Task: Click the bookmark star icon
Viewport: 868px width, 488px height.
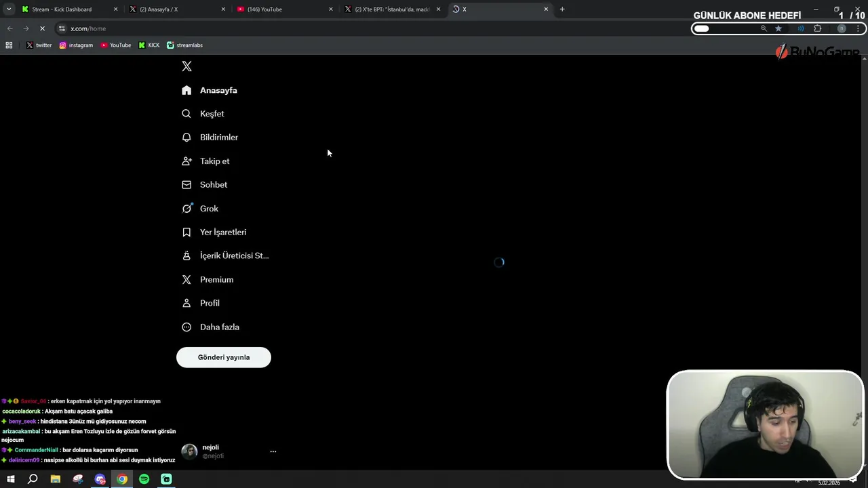Action: 778,28
